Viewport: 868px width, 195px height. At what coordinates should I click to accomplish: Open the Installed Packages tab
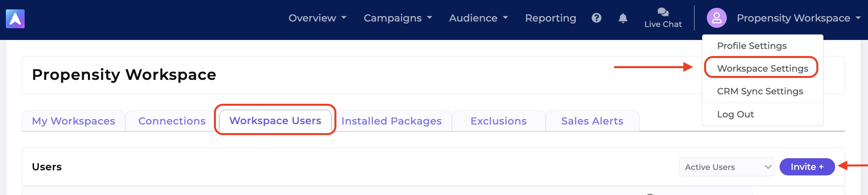click(392, 121)
